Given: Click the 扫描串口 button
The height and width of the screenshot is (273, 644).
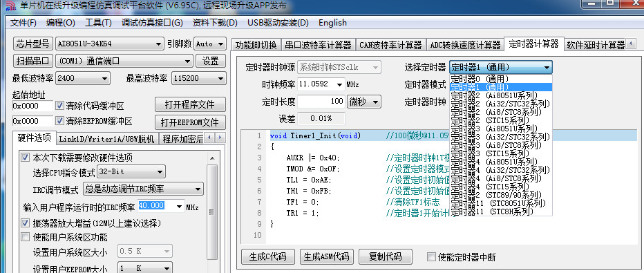Looking at the screenshot, I should [x=33, y=62].
